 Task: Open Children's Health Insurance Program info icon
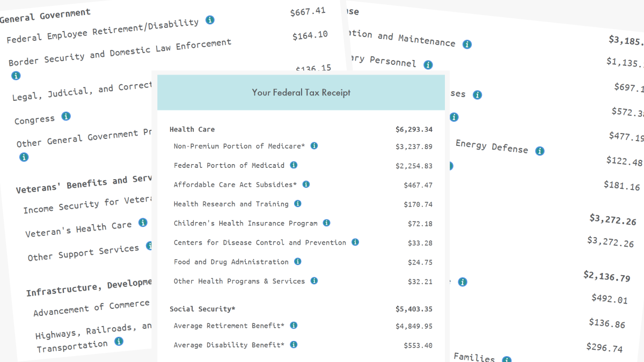click(x=326, y=223)
